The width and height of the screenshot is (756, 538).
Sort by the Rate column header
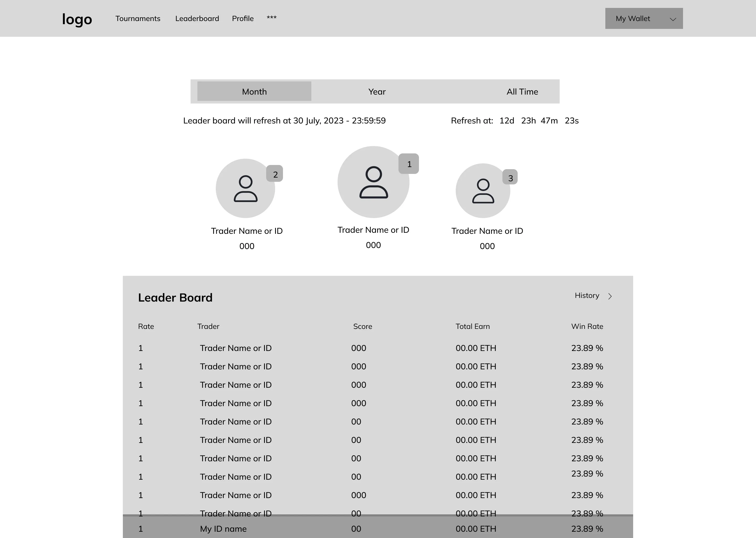pyautogui.click(x=146, y=326)
